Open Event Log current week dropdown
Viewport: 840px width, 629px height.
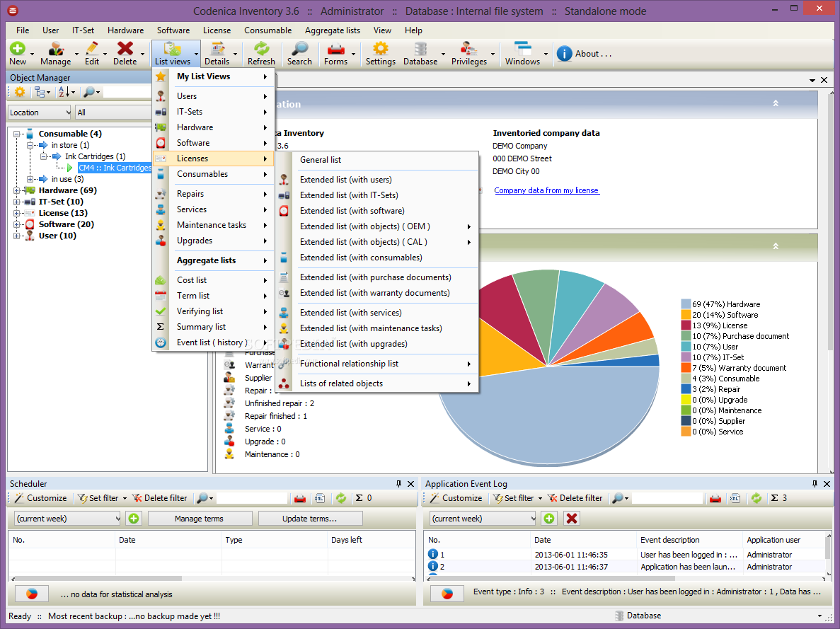click(x=483, y=518)
